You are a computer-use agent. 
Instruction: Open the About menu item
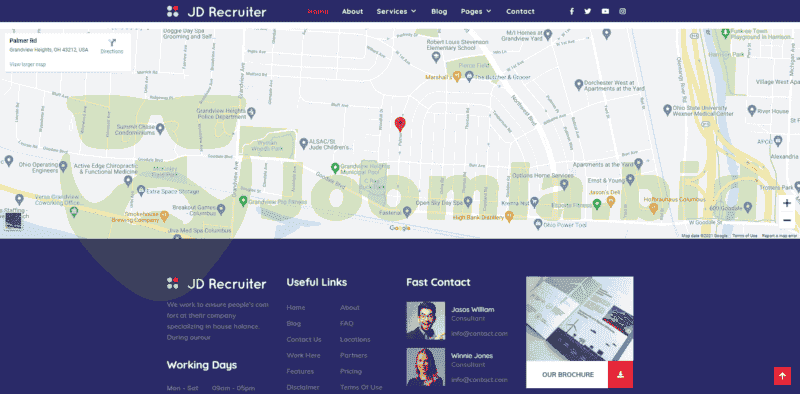(x=353, y=11)
